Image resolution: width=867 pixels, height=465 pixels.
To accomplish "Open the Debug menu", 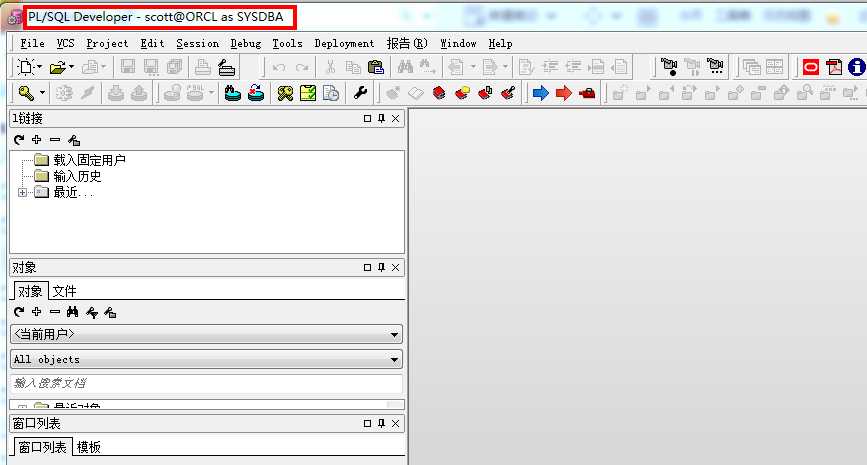I will click(246, 43).
